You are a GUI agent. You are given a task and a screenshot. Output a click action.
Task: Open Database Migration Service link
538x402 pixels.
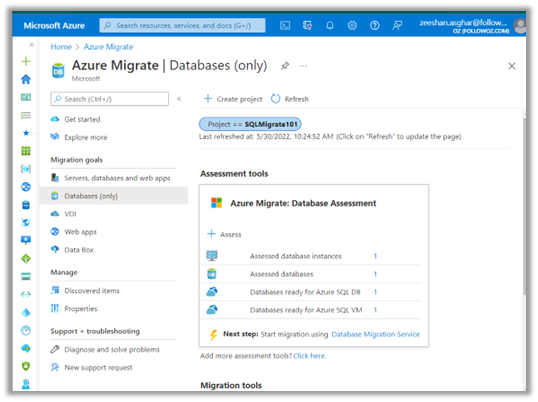[x=375, y=334]
